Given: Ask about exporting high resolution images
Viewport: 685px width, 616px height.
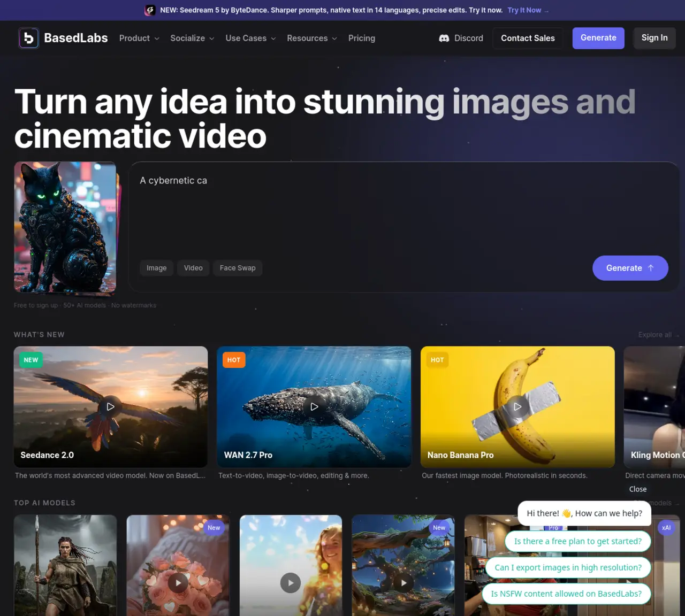Looking at the screenshot, I should [568, 567].
